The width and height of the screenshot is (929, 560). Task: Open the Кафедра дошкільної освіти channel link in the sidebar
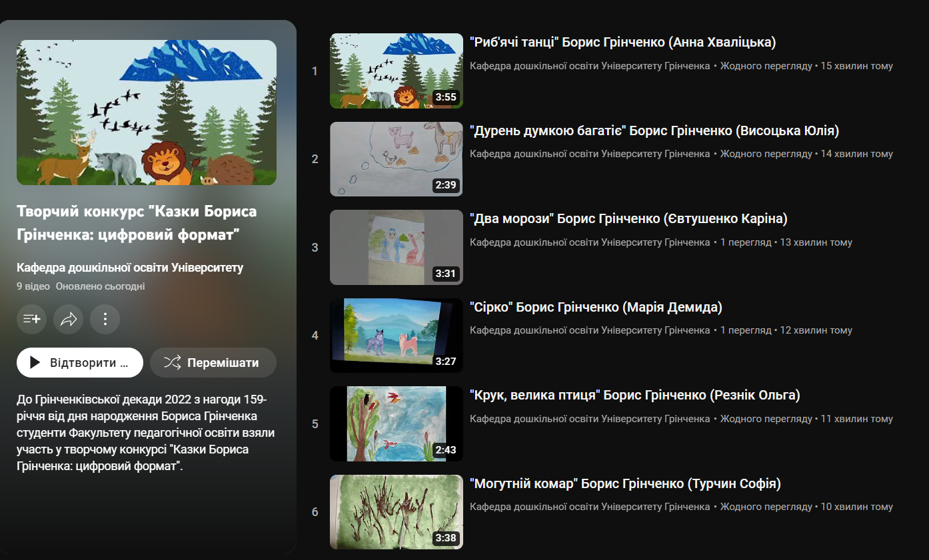[130, 268]
